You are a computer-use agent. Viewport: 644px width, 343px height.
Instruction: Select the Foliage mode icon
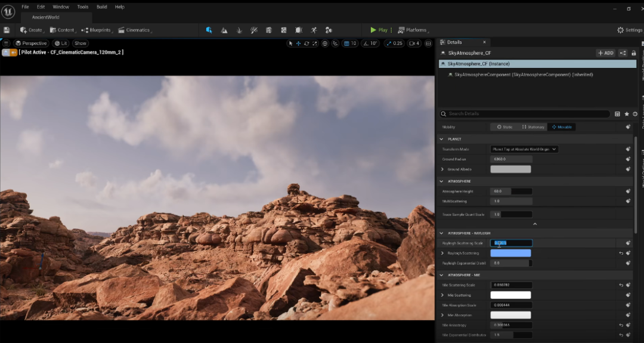coord(239,30)
